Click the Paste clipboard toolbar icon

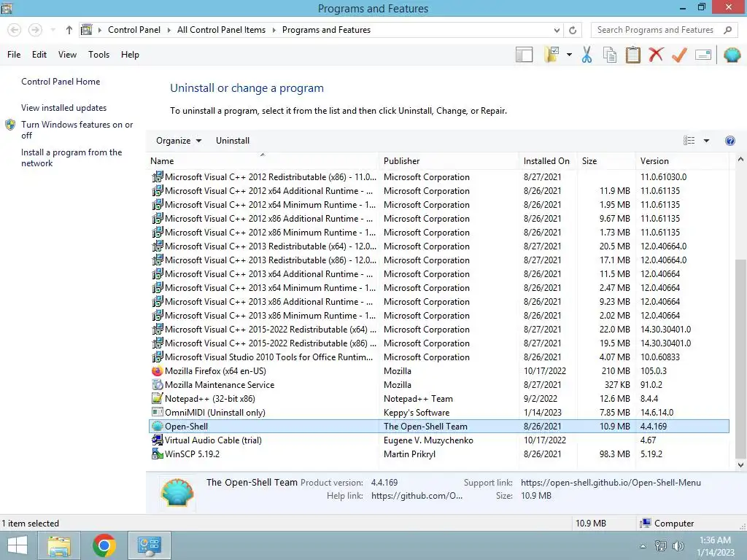632,55
